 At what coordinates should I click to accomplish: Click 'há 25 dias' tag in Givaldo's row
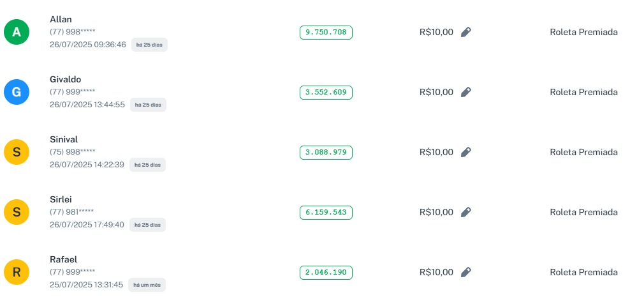[148, 105]
